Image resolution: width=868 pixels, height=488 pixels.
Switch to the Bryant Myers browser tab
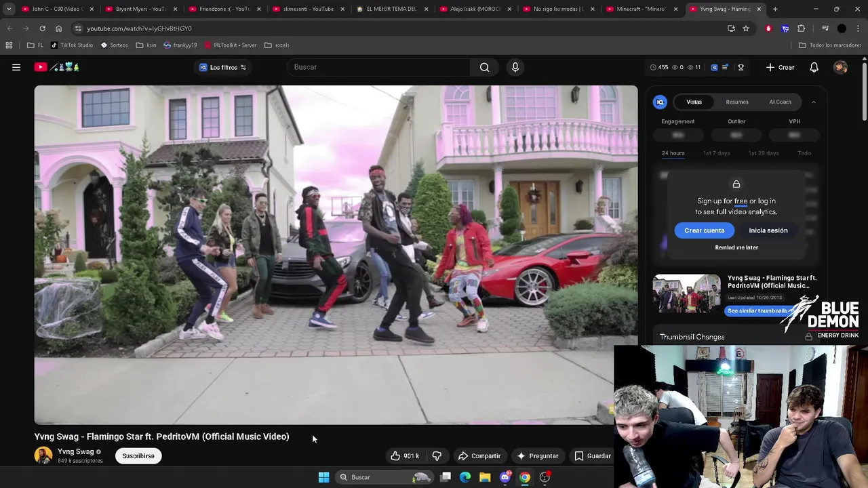click(142, 9)
